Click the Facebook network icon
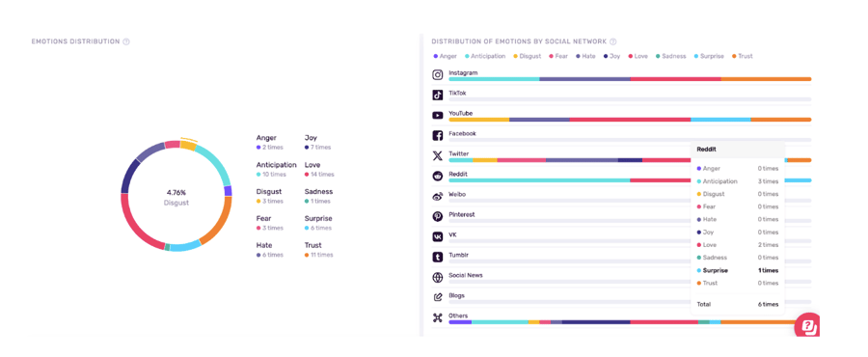The height and width of the screenshot is (357, 868). (x=437, y=136)
